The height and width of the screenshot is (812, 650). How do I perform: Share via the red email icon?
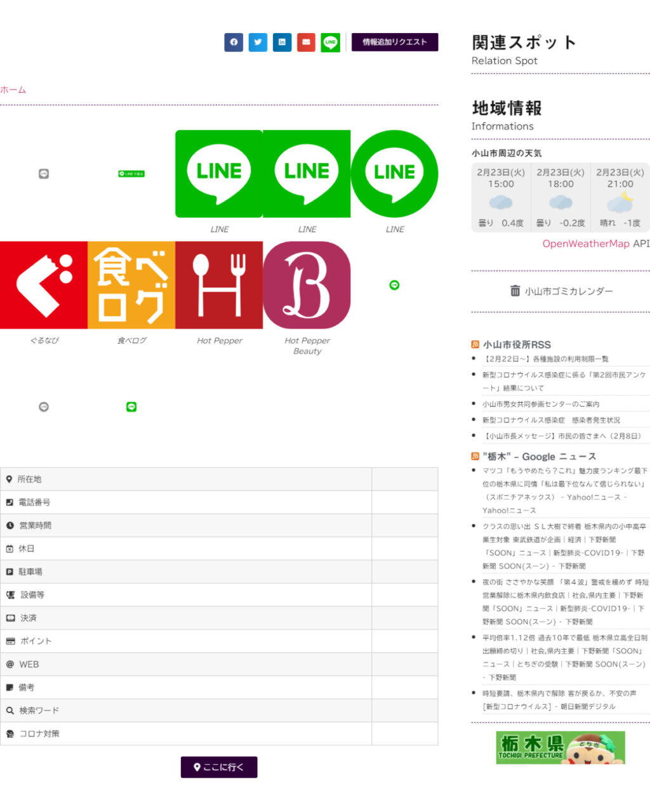click(306, 43)
